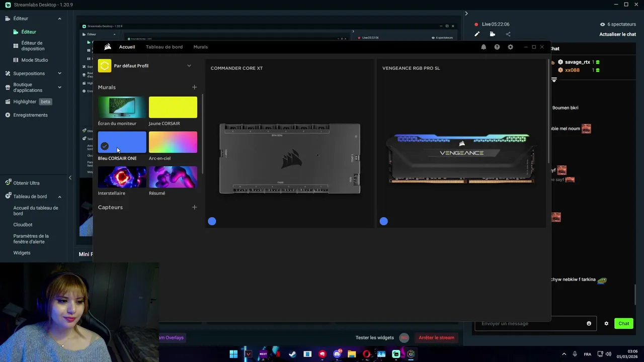Open Discord from the taskbar
This screenshot has height=362, width=644.
pos(337,354)
